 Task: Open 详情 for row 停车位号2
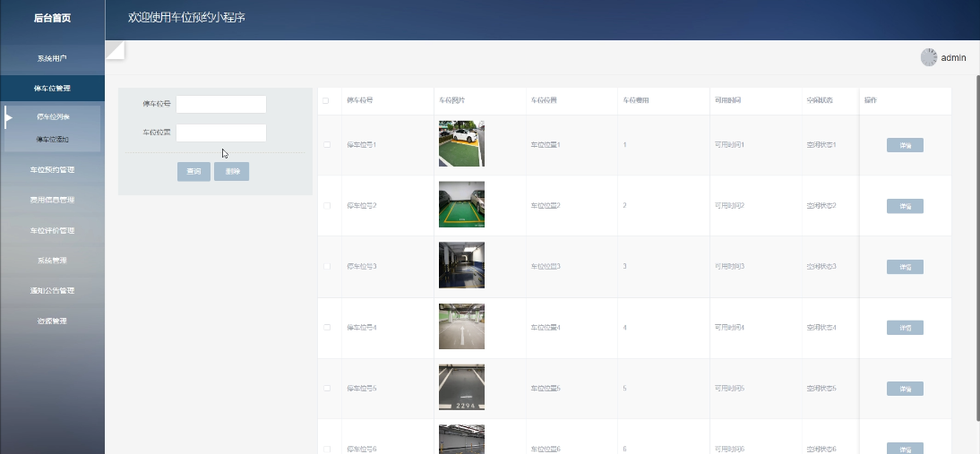[905, 206]
